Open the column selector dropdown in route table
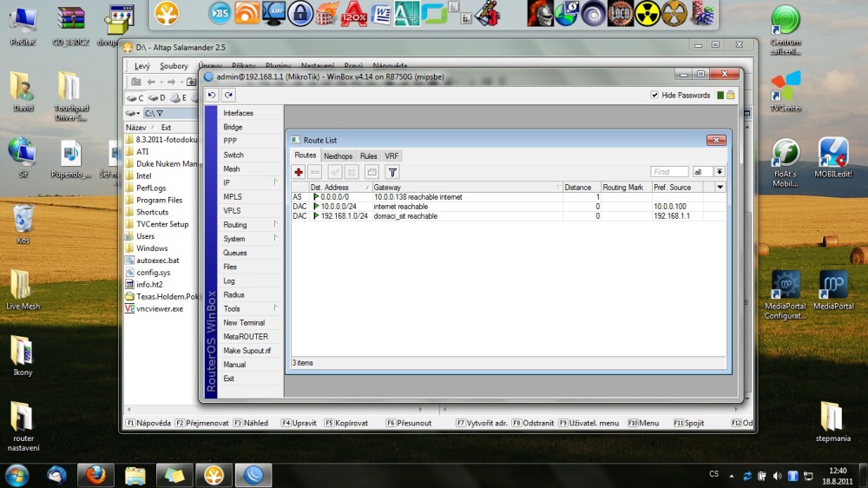Image resolution: width=868 pixels, height=488 pixels. [720, 188]
